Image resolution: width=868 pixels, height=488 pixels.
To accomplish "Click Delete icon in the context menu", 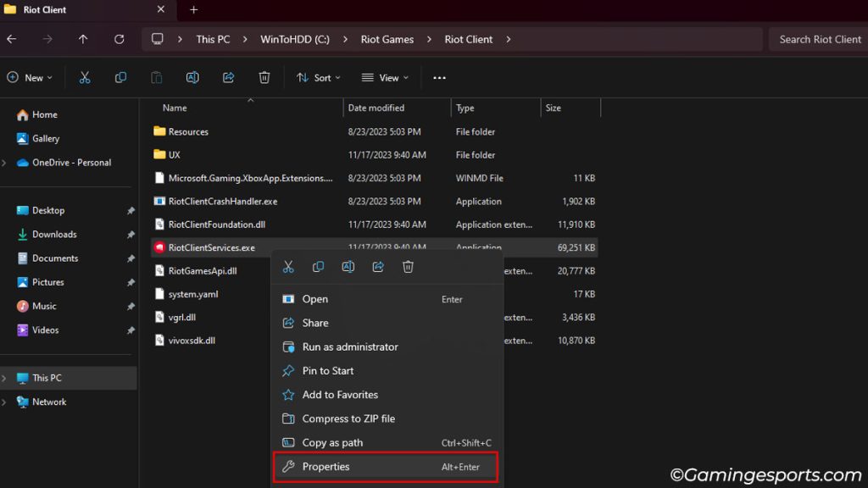I will 408,267.
